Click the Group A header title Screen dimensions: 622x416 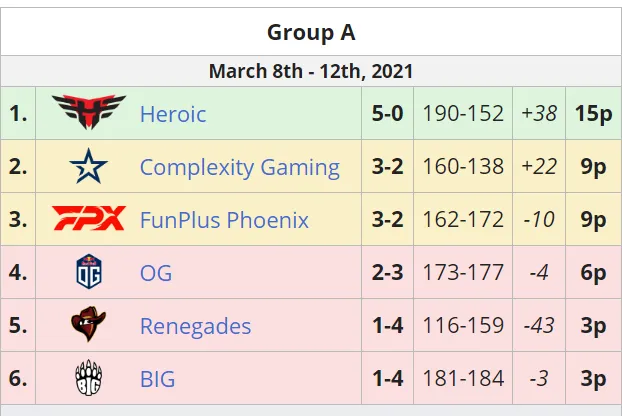click(311, 32)
